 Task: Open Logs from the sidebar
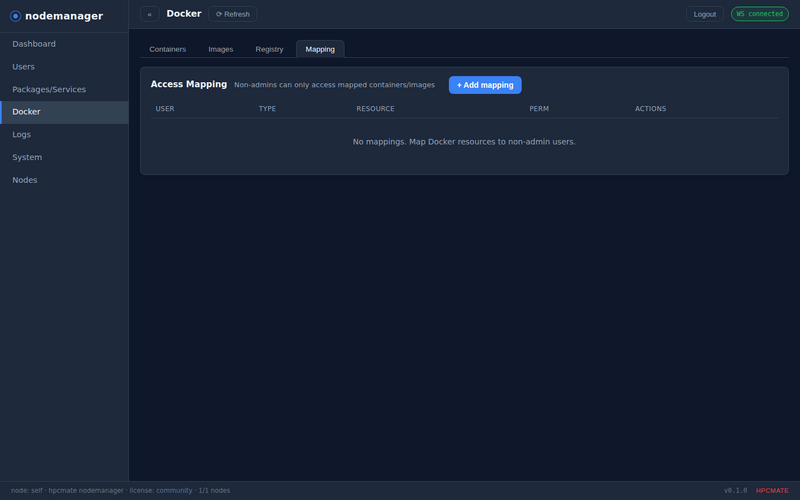[x=64, y=135]
